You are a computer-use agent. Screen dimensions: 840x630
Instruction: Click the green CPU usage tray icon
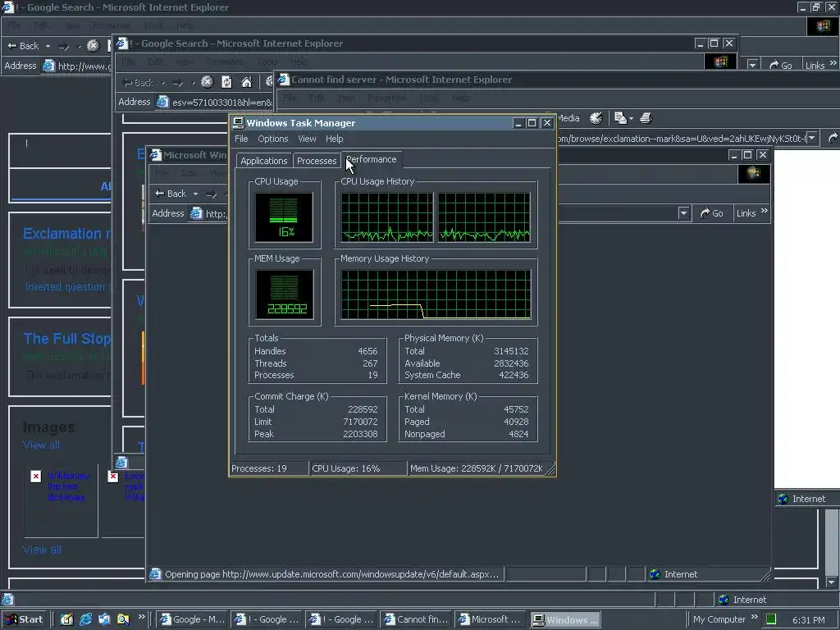771,619
